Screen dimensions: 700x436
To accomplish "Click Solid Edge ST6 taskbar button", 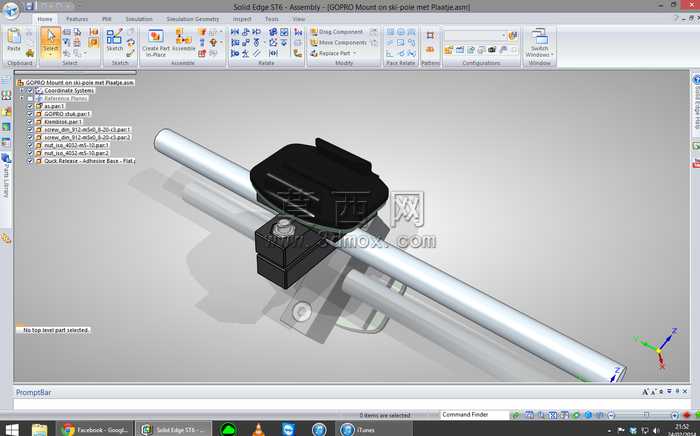I will tap(173, 429).
